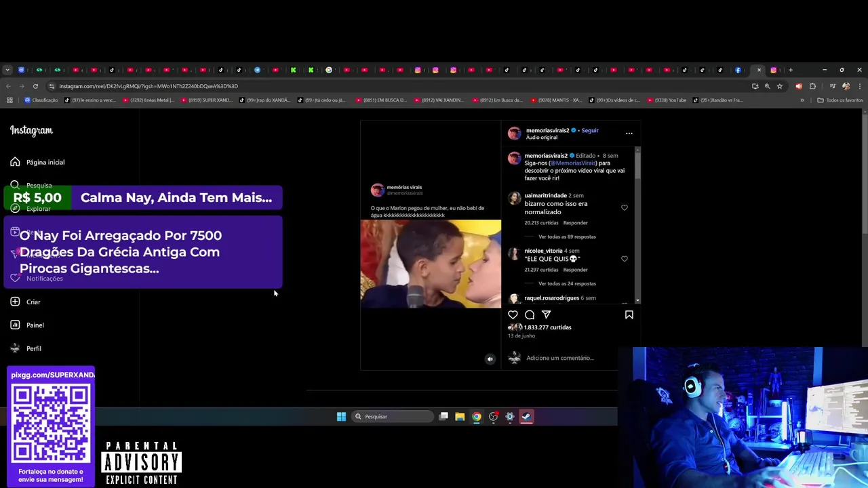Open memoriasvirais2 profile name in header

tap(548, 130)
